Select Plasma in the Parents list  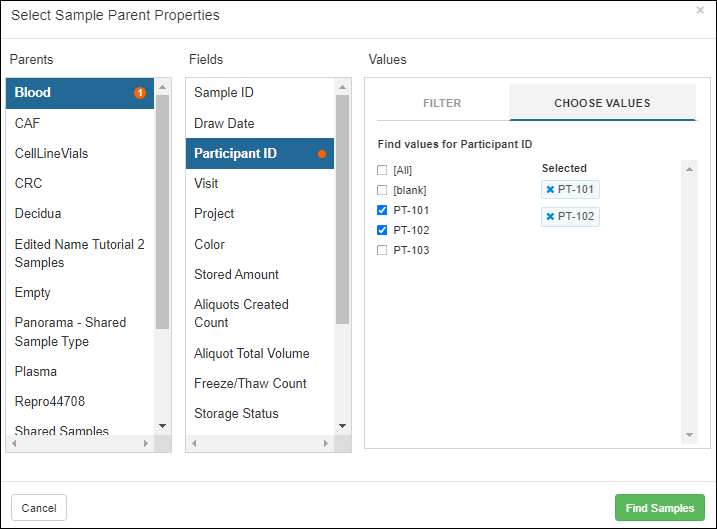[36, 372]
